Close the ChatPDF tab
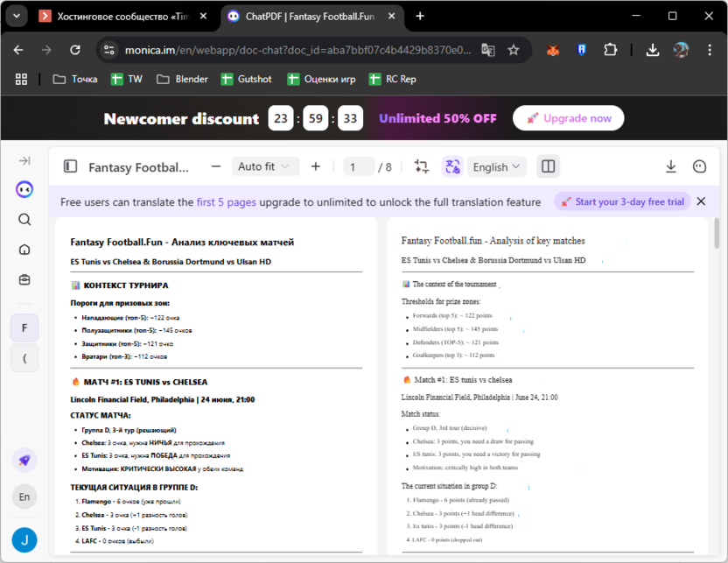 (391, 17)
